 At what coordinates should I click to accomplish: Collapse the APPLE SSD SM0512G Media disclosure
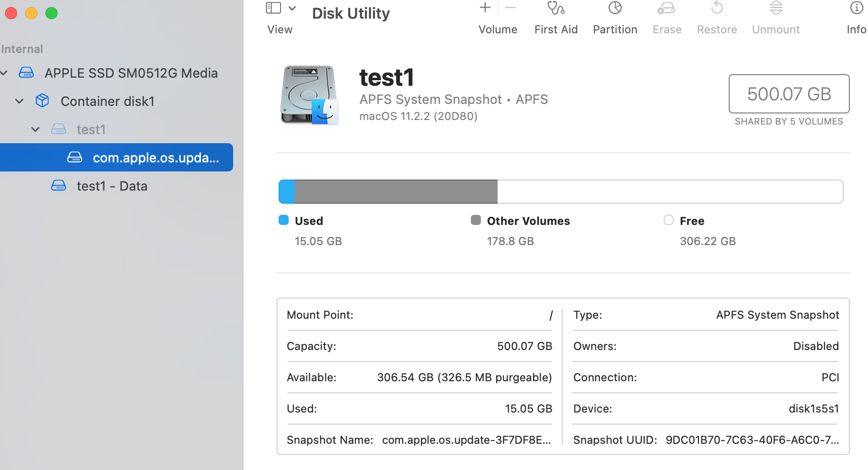click(4, 73)
